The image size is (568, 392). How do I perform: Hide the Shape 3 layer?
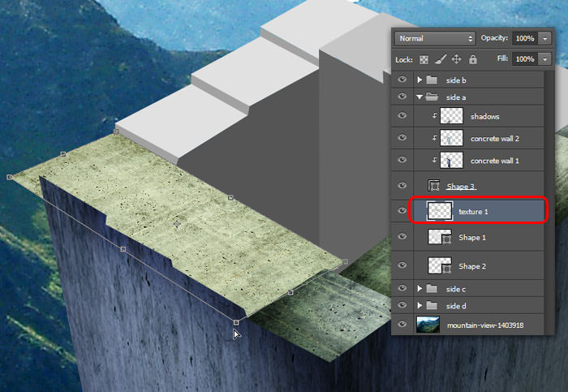click(x=402, y=186)
